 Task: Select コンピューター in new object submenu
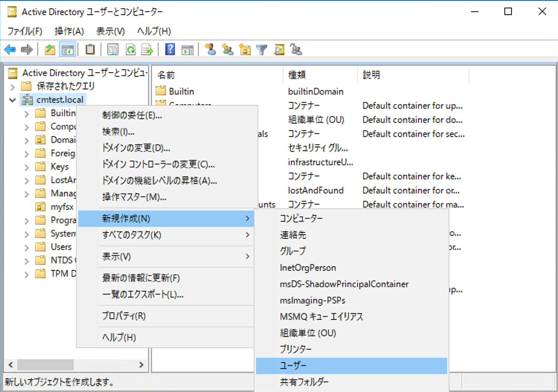352,219
